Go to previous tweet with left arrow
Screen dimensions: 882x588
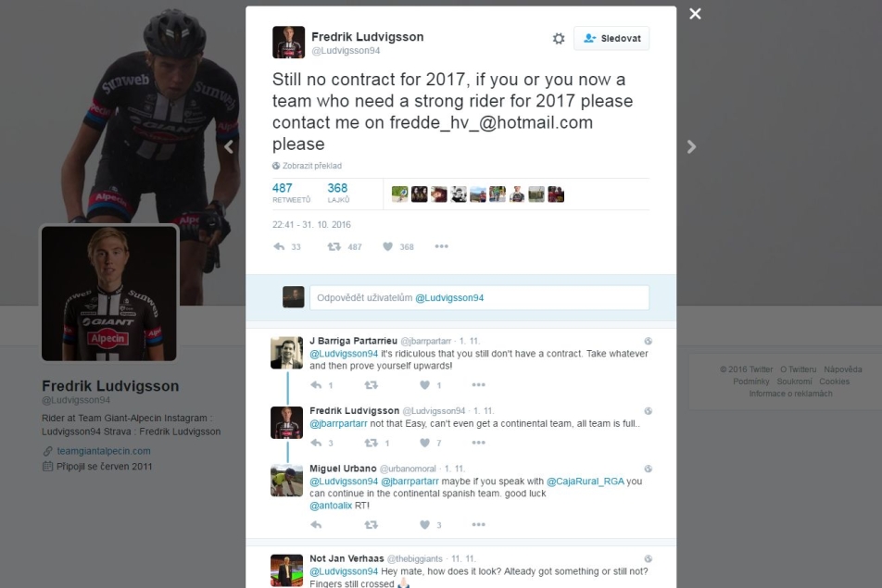coord(229,146)
